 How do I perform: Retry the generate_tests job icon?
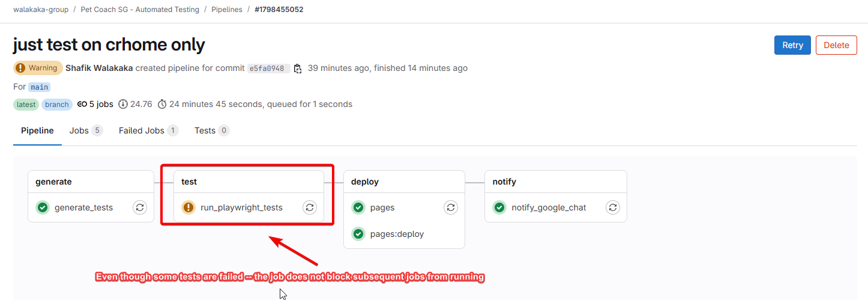(140, 207)
